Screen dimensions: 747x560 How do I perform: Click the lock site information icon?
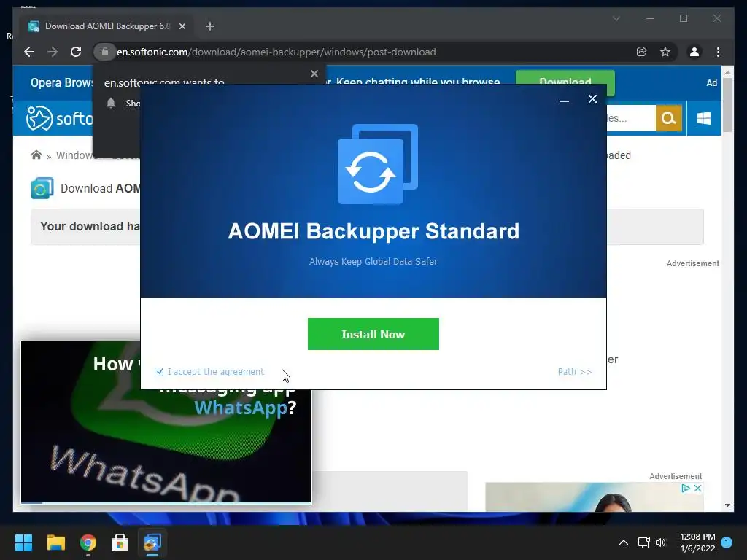(x=105, y=52)
